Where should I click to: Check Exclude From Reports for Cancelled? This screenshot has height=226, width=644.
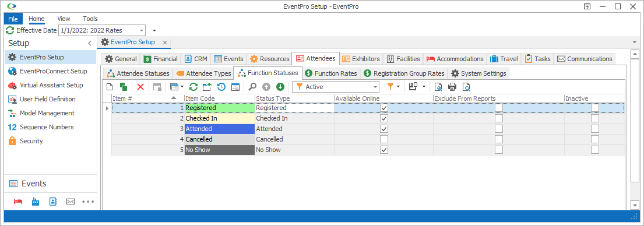click(x=499, y=139)
